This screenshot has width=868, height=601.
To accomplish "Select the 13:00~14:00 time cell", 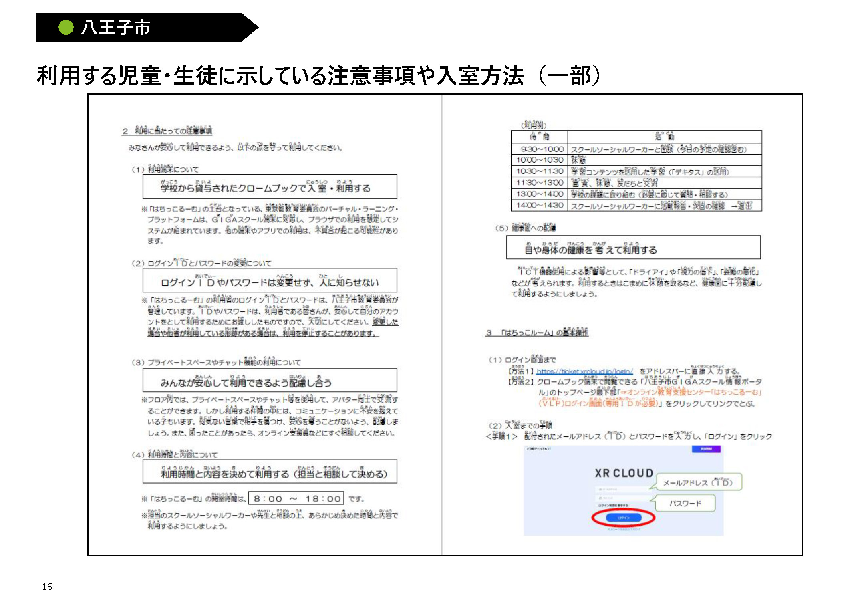I will point(539,194).
